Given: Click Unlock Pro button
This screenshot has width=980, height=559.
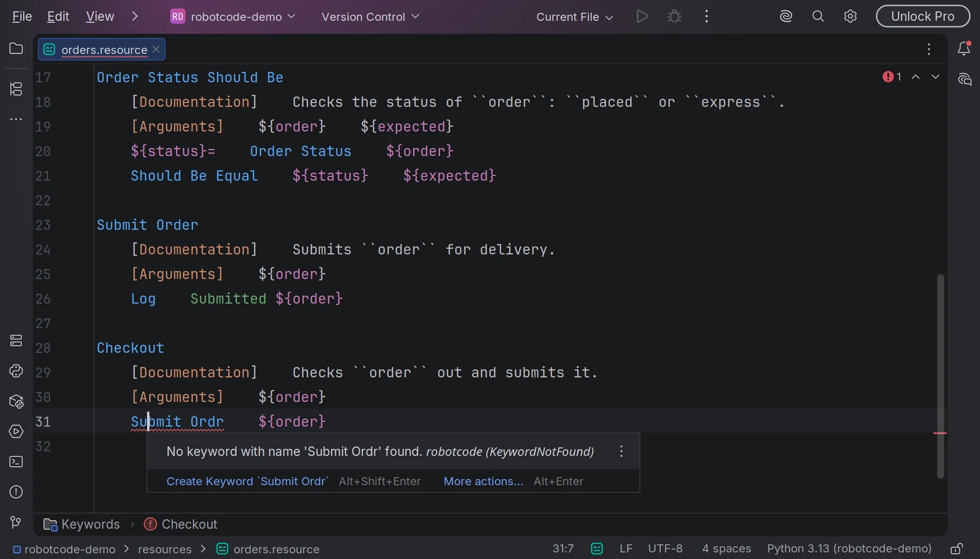Looking at the screenshot, I should [x=923, y=17].
